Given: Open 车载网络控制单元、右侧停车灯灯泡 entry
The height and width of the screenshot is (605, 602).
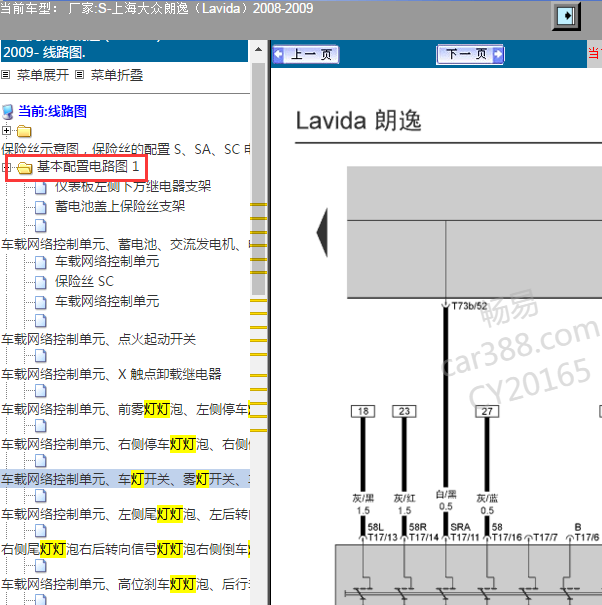Looking at the screenshot, I should coord(126,444).
